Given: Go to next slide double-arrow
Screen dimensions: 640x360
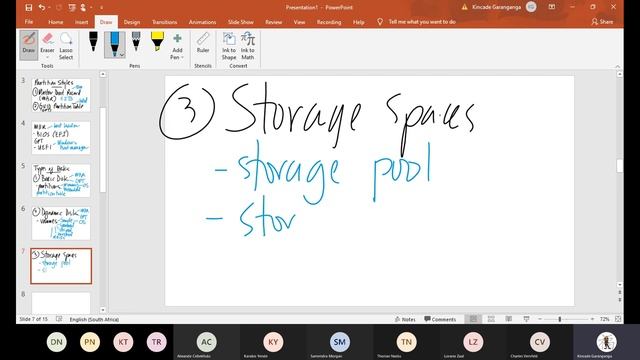Looking at the screenshot, I should point(620,300).
